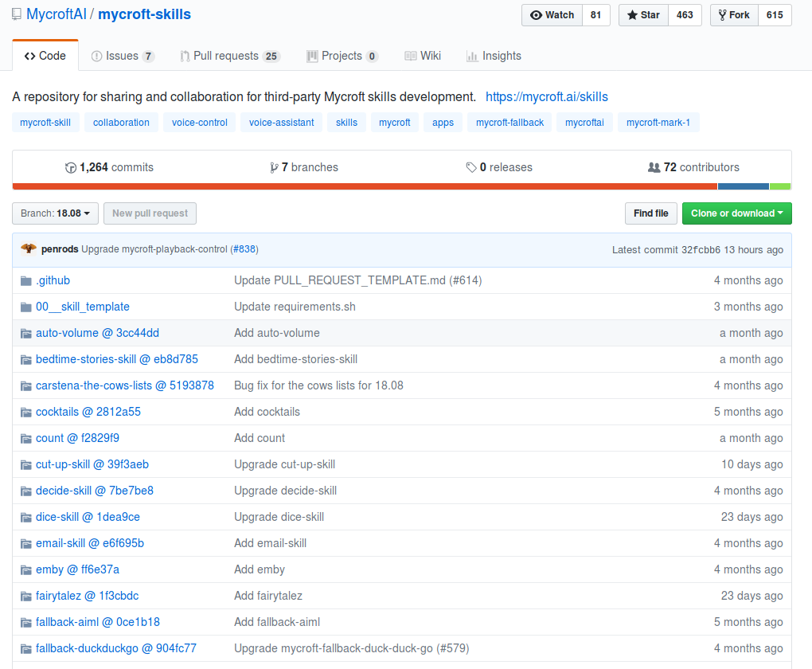
Task: Open the 7 branches list
Action: click(x=304, y=167)
